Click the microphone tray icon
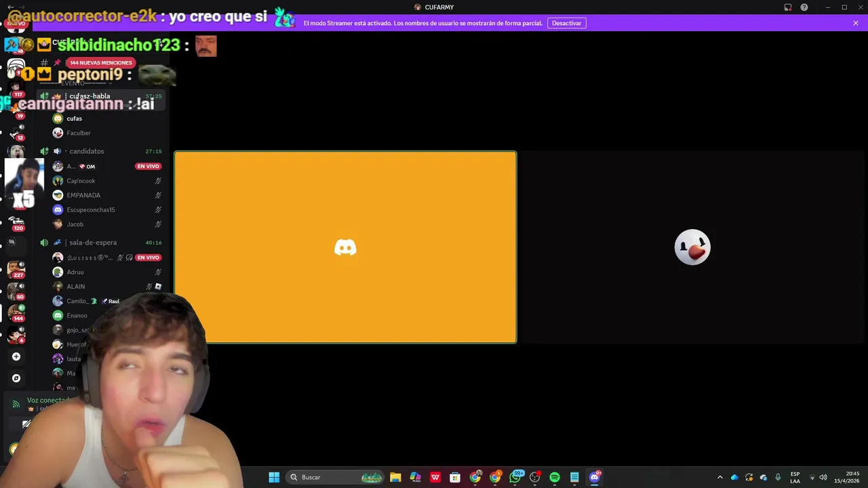868x488 pixels. 778,477
